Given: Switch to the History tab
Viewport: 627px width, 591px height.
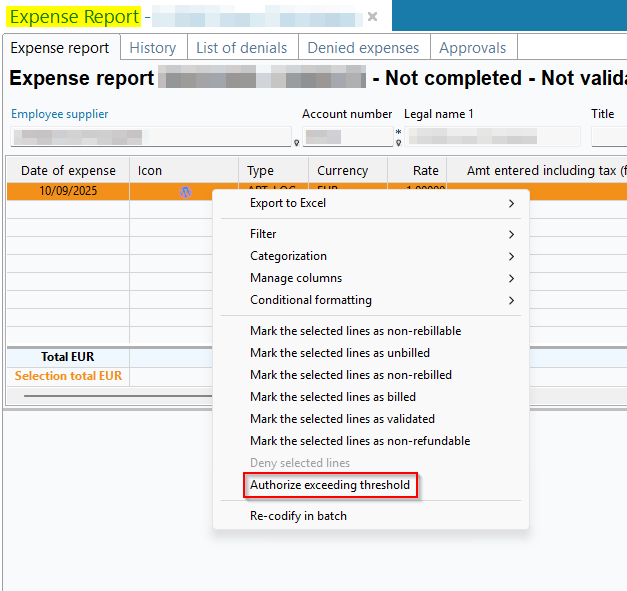Looking at the screenshot, I should [152, 48].
